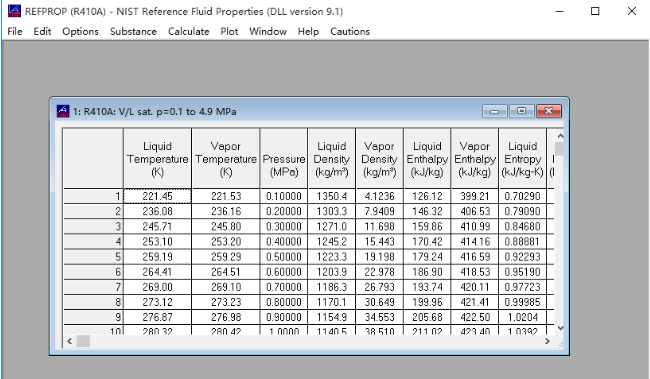Click the table's vertical scroll up arrow

click(560, 136)
